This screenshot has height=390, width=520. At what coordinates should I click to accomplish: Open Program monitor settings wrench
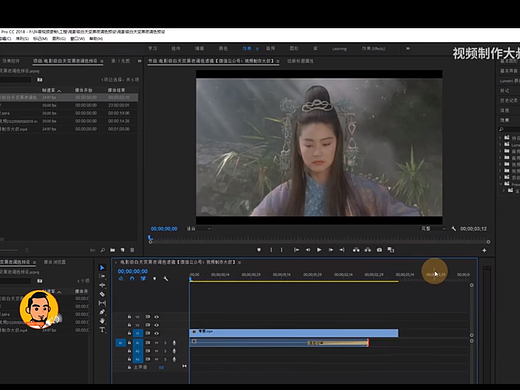click(454, 229)
